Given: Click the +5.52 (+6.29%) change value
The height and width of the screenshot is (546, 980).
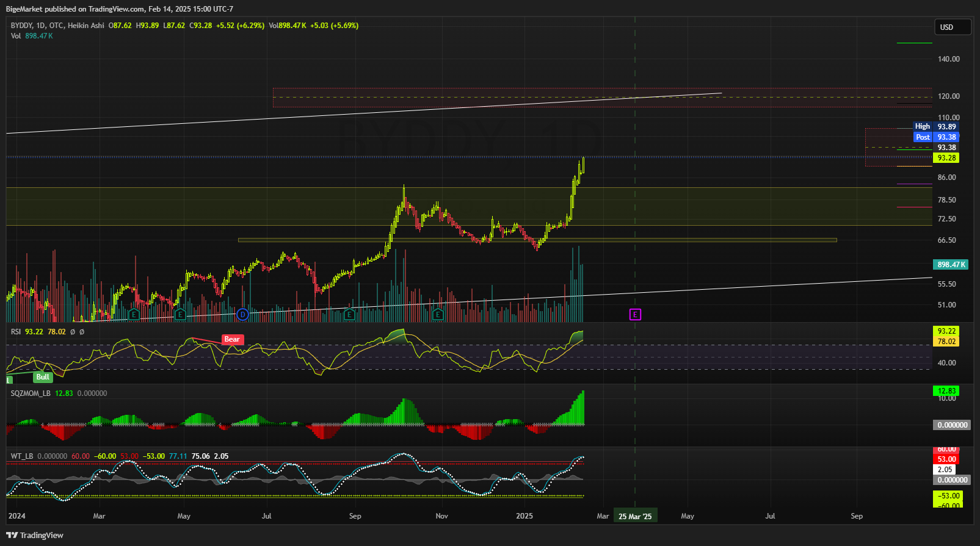Looking at the screenshot, I should click(240, 26).
